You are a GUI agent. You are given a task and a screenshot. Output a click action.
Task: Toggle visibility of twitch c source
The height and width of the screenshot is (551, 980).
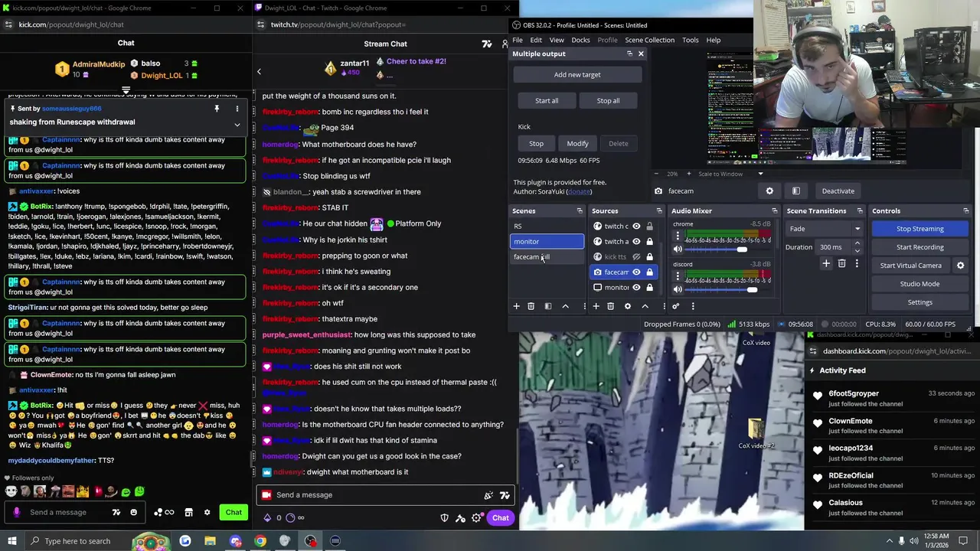(636, 227)
